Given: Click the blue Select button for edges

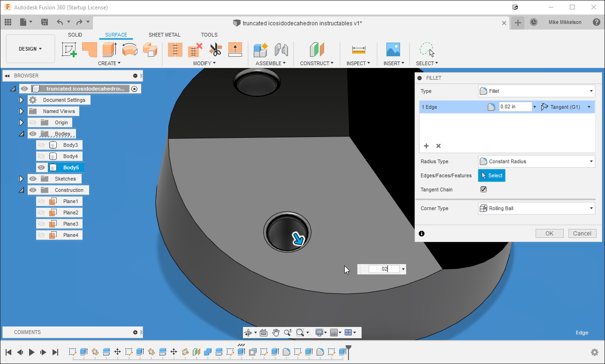Looking at the screenshot, I should tap(492, 175).
